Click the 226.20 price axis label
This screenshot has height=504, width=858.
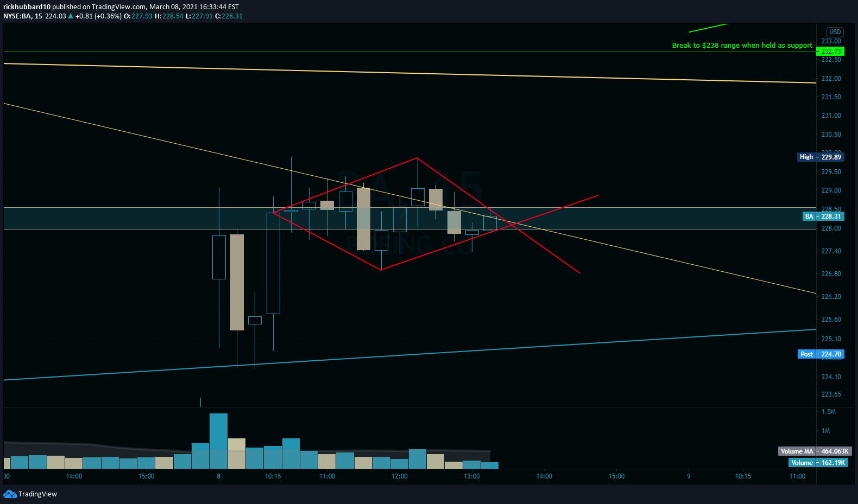tap(831, 297)
